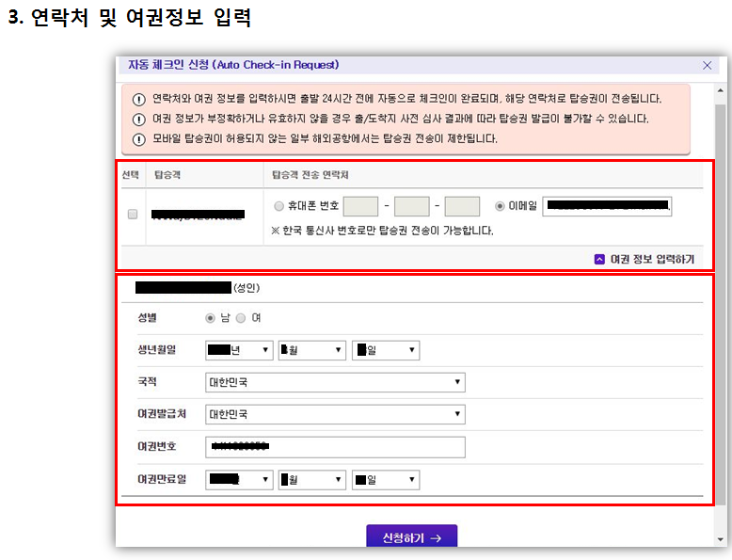732x560 pixels.
Task: Select the 휴대폰 번호 radio button
Action: [278, 207]
